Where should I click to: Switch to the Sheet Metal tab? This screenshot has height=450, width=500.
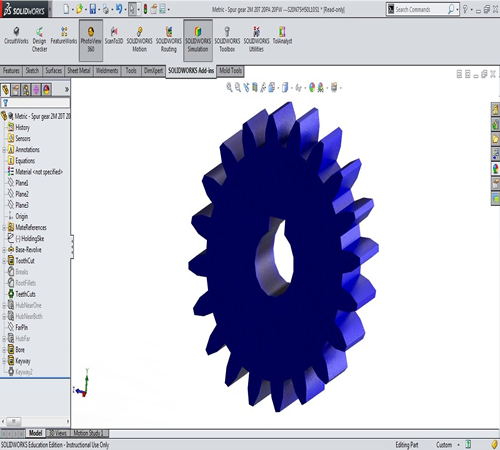[79, 71]
